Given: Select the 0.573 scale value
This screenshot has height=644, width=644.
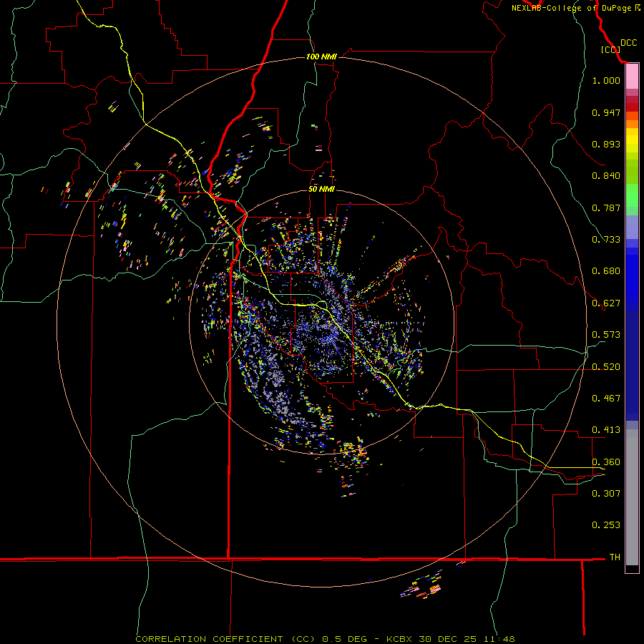Looking at the screenshot, I should [x=606, y=335].
